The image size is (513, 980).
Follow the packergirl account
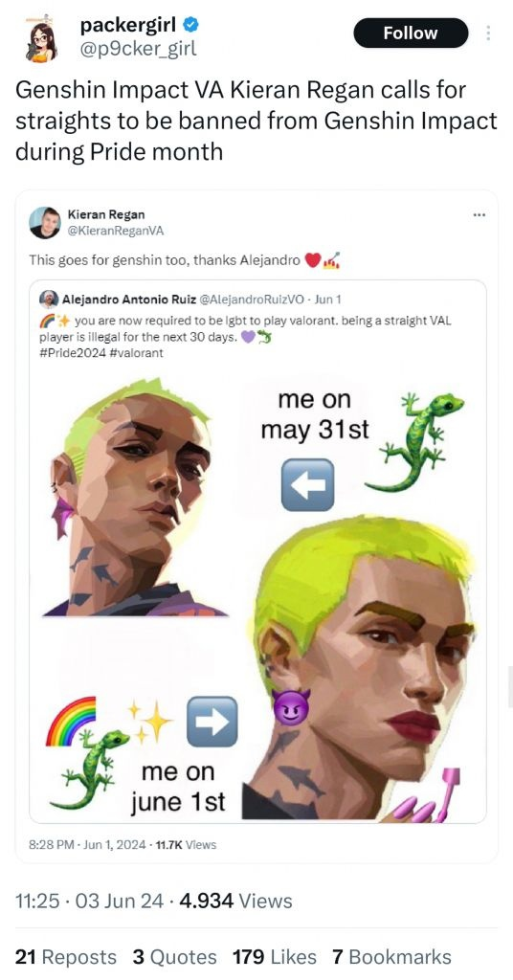click(x=411, y=33)
